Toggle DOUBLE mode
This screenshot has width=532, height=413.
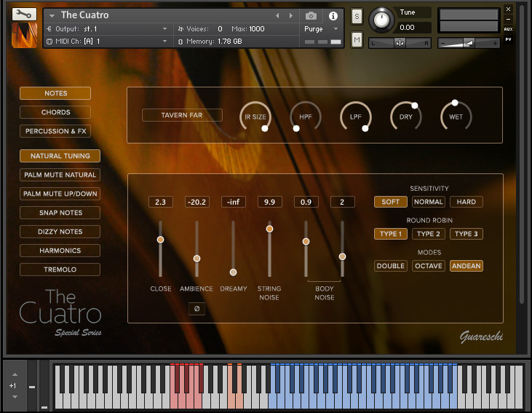391,266
